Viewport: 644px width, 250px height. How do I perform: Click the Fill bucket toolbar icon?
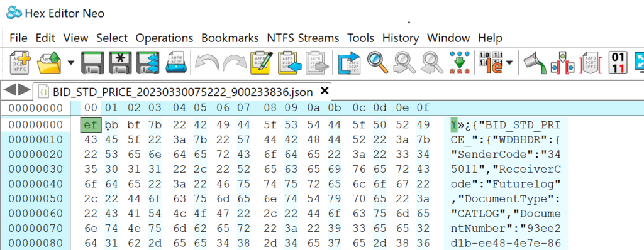pyautogui.click(x=535, y=63)
